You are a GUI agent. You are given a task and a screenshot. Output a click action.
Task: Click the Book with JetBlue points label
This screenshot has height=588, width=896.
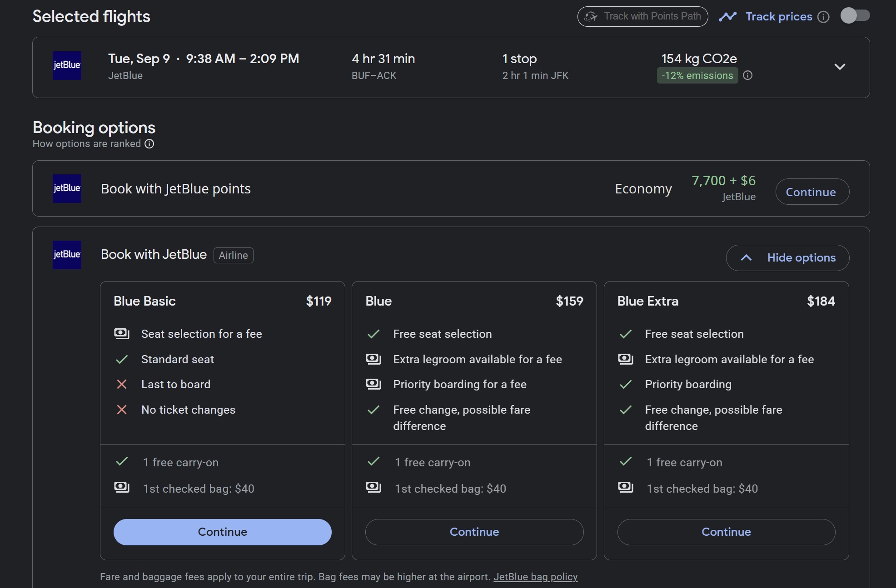pos(176,188)
